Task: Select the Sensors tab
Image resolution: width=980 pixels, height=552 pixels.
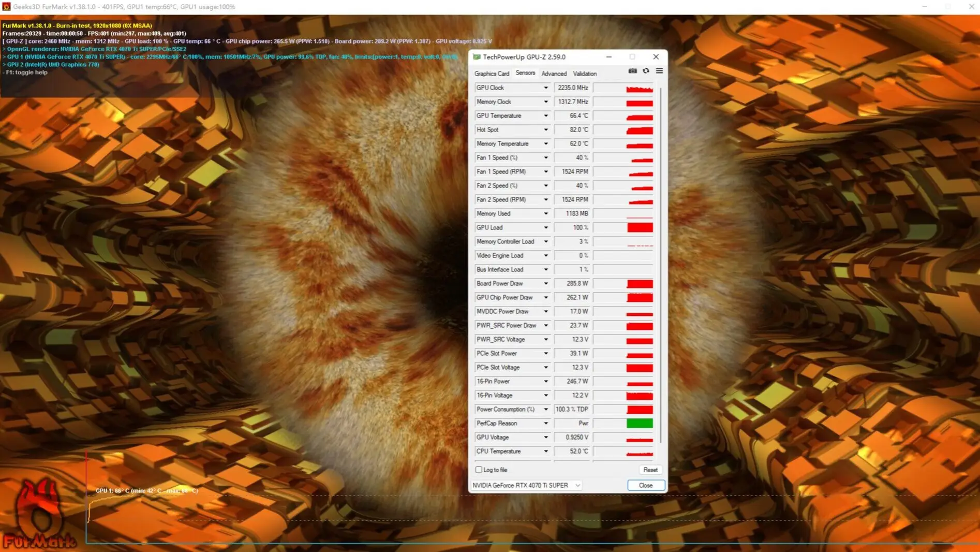Action: click(525, 73)
